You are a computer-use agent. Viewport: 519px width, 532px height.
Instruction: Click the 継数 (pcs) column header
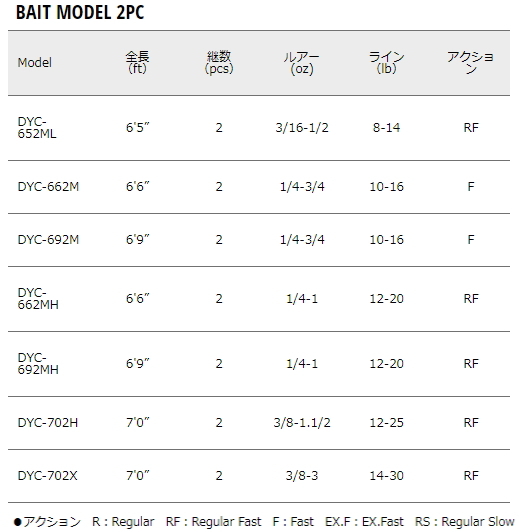point(219,63)
